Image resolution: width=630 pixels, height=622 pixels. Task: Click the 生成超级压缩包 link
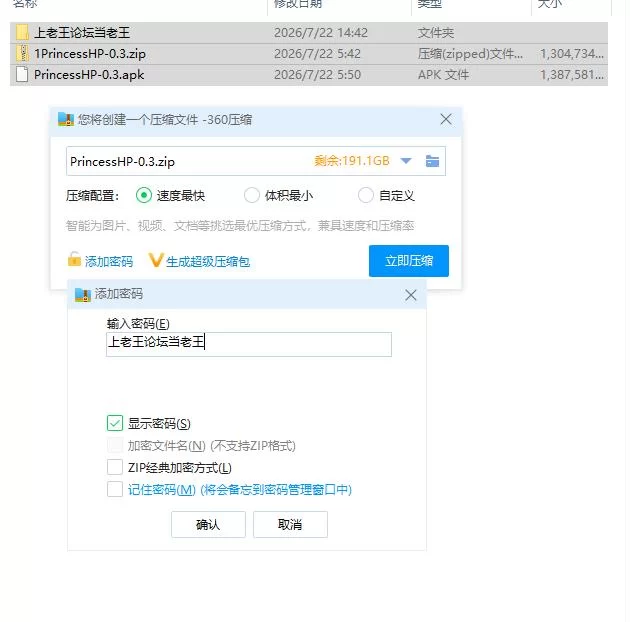(208, 262)
